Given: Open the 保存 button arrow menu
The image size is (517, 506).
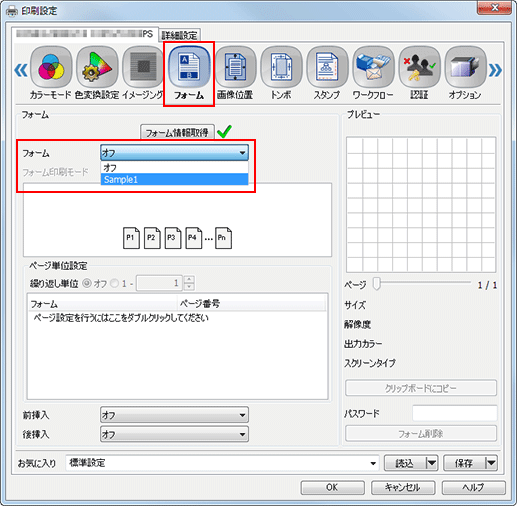Looking at the screenshot, I should 491,463.
